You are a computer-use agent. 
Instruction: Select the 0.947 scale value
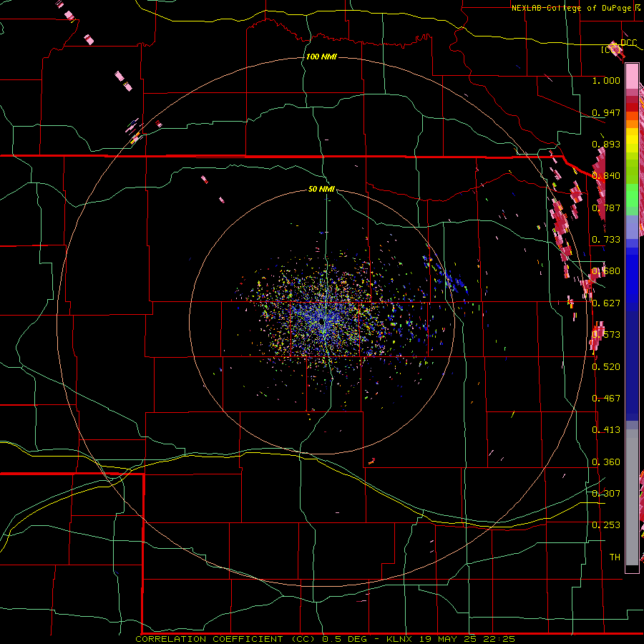[x=606, y=112]
